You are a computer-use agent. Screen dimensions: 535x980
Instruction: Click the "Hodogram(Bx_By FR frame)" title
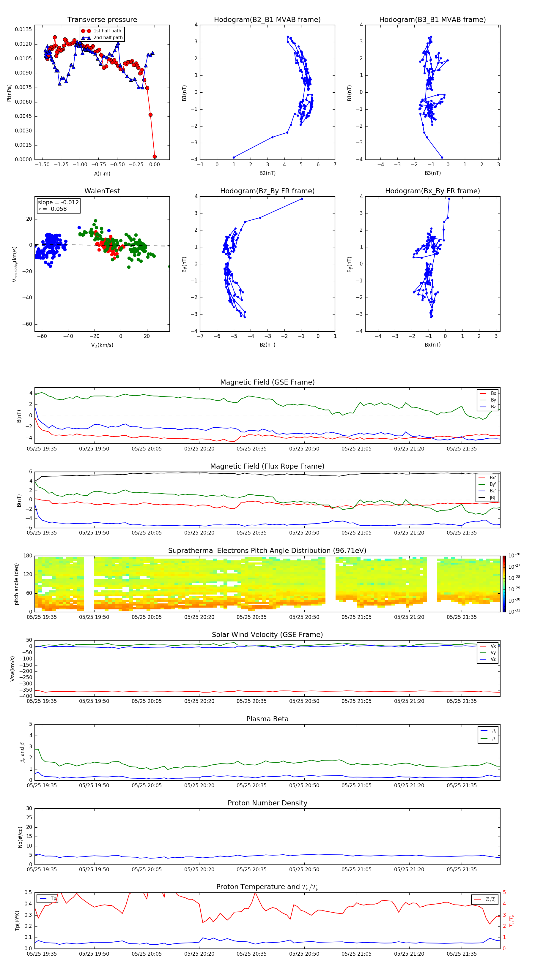pyautogui.click(x=432, y=191)
